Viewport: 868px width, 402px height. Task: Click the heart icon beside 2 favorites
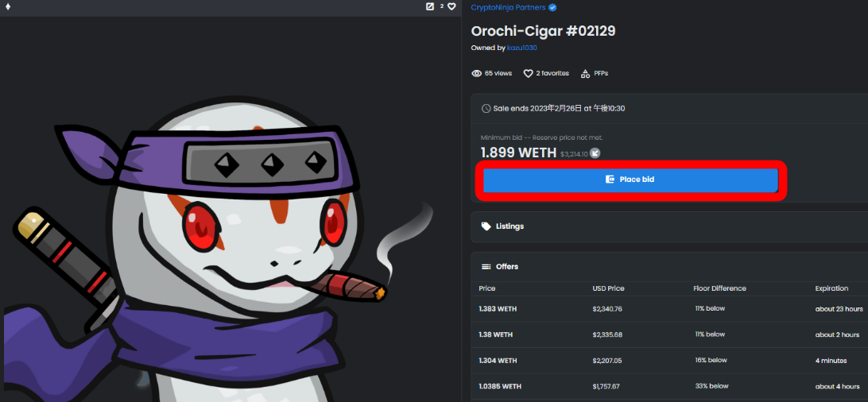click(x=528, y=74)
